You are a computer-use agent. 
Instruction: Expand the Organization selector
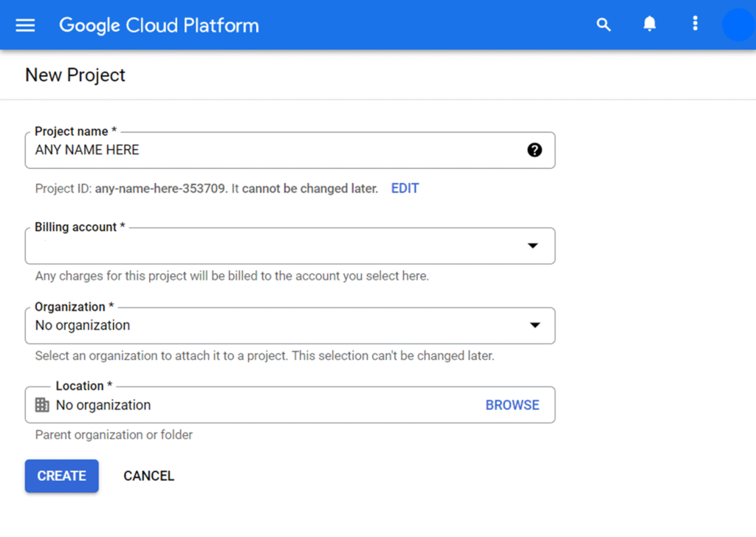[x=535, y=325]
